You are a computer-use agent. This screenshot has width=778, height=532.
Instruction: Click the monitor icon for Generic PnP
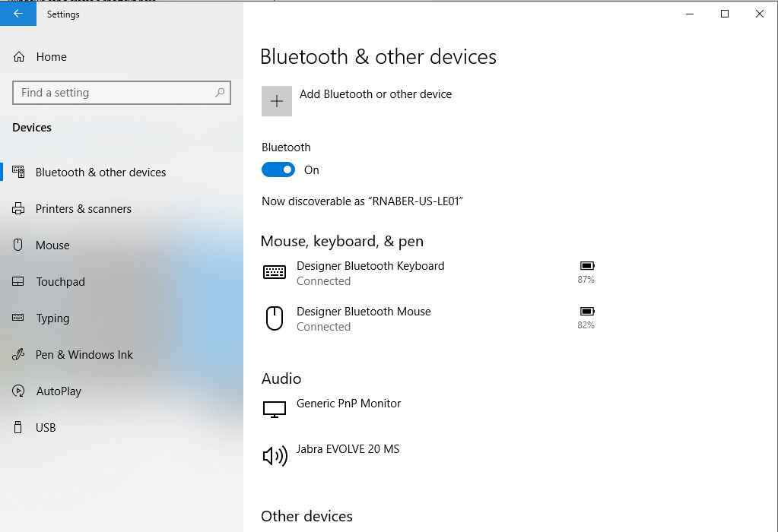coord(275,410)
